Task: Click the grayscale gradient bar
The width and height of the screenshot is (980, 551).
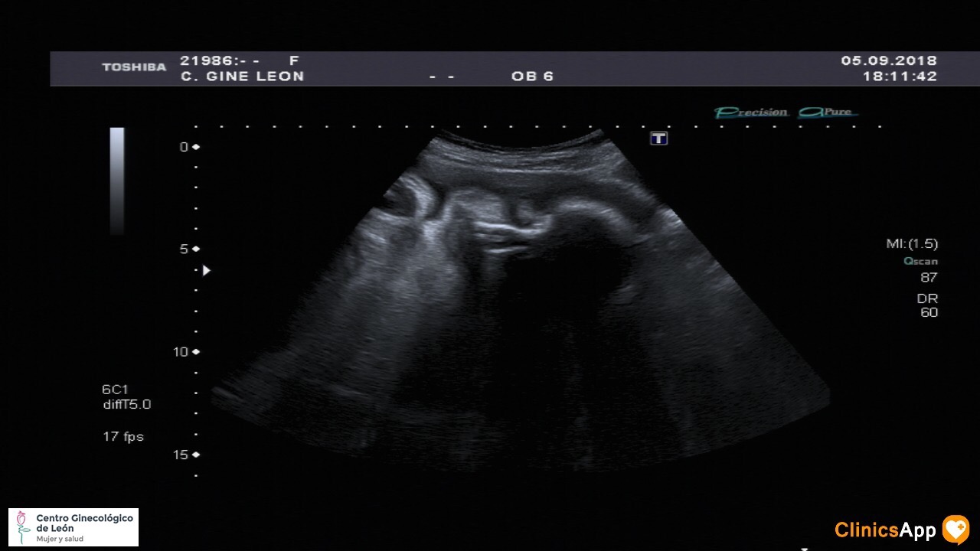Action: coord(117,181)
